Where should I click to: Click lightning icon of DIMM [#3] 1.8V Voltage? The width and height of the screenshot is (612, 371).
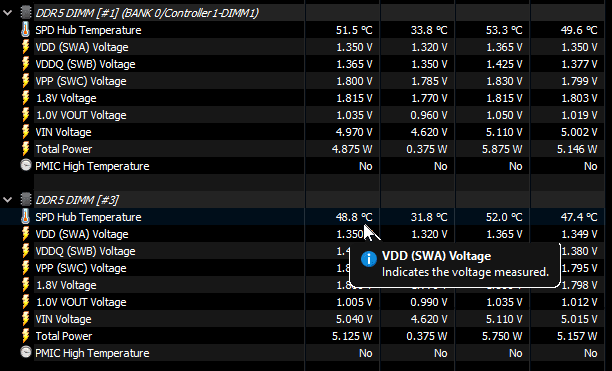25,285
